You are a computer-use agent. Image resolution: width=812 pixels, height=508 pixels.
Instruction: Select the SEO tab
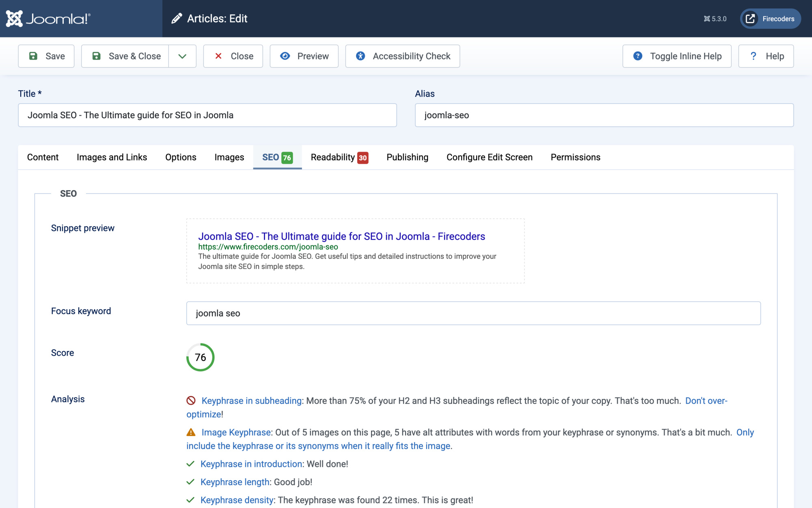coord(277,157)
